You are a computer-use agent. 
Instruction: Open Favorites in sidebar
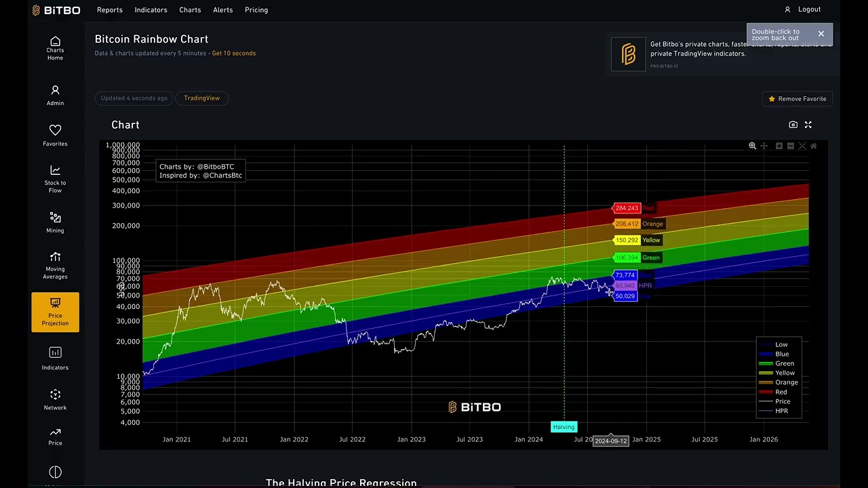pos(55,136)
